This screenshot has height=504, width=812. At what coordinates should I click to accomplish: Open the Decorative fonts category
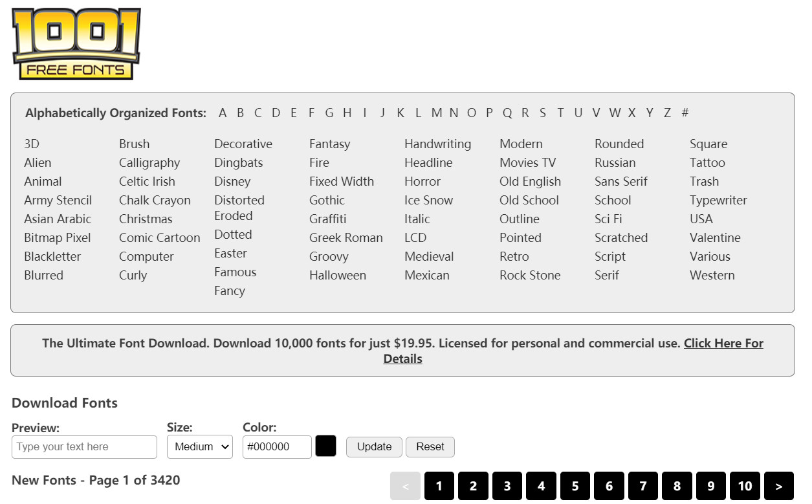point(243,144)
